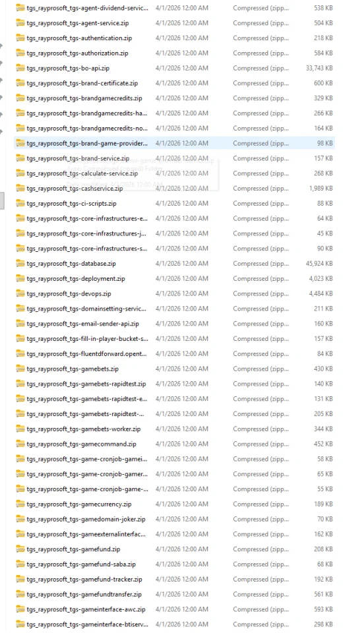This screenshot has width=364, height=633.
Task: Click the tgs-gamebets.zip archive icon
Action: pyautogui.click(x=20, y=369)
